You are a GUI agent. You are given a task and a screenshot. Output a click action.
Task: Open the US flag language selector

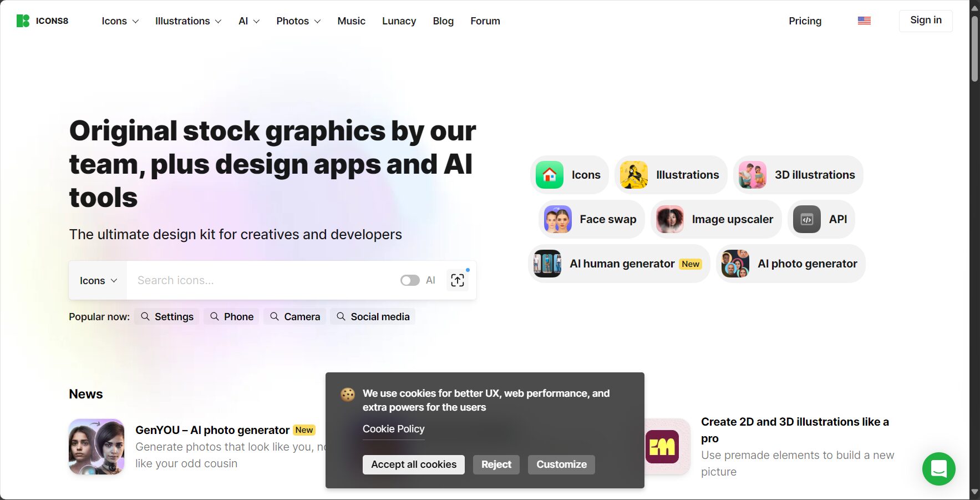(x=864, y=21)
